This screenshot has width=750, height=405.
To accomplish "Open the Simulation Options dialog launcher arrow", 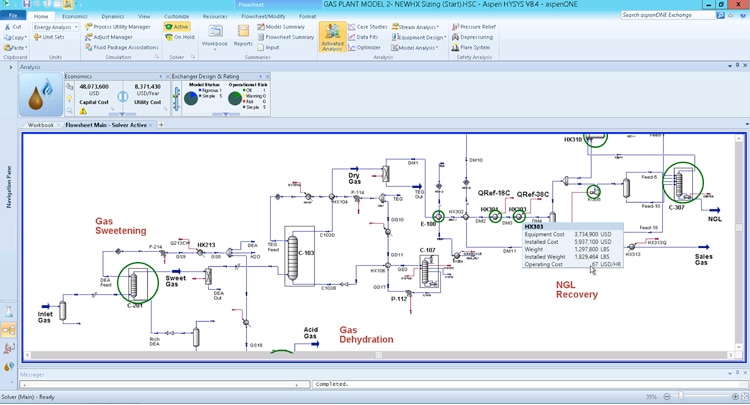I will (x=156, y=57).
